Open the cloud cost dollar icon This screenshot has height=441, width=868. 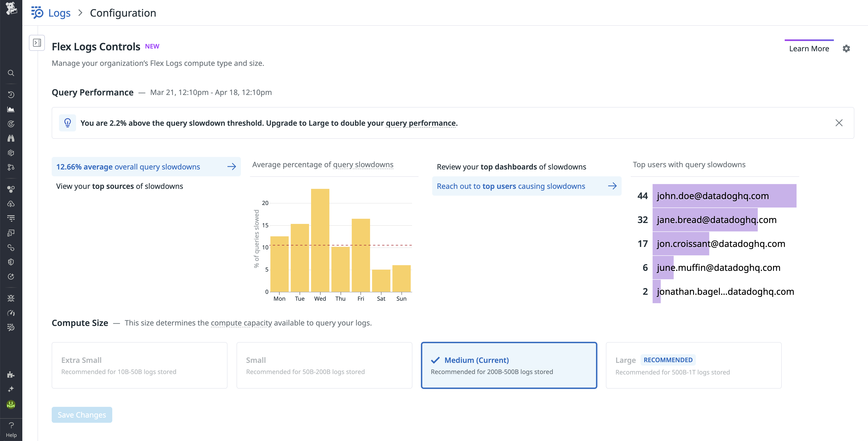(x=11, y=204)
